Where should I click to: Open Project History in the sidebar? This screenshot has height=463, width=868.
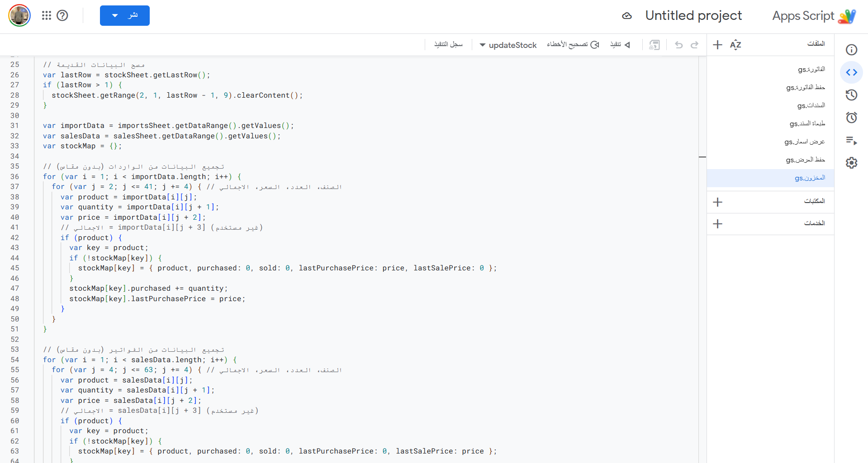click(851, 95)
